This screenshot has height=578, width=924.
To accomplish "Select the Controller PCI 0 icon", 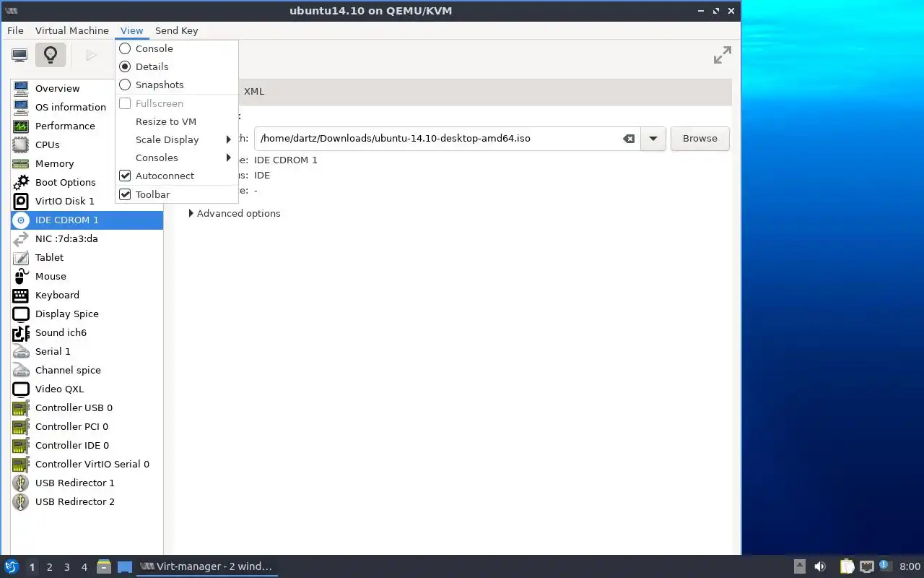I will (x=21, y=426).
